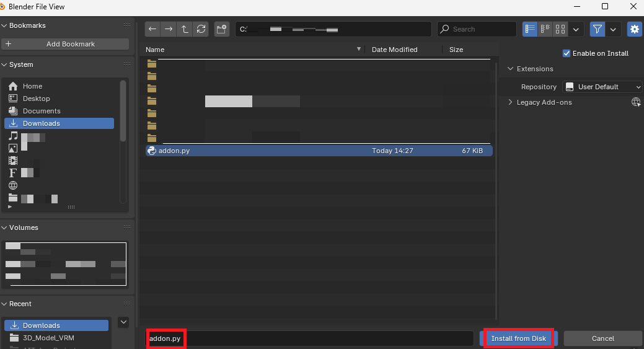Screen dimensions: 644x349
Task: Open the Music folder icon entry
Action: click(13, 136)
